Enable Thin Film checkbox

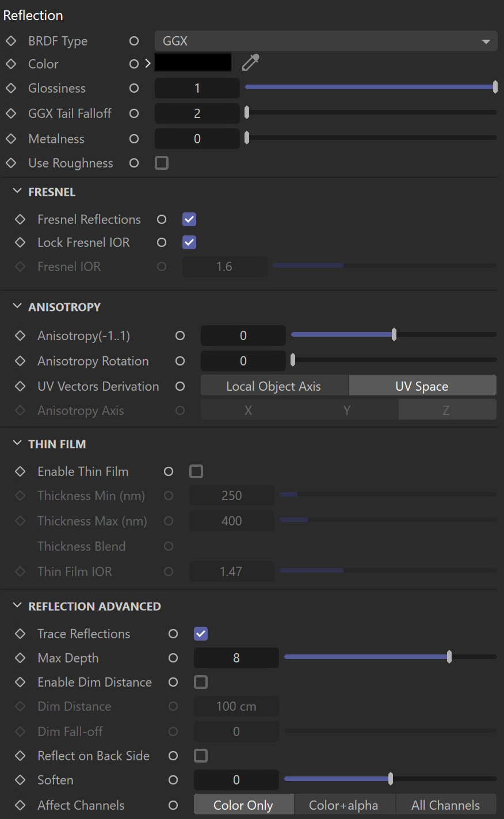pyautogui.click(x=196, y=471)
